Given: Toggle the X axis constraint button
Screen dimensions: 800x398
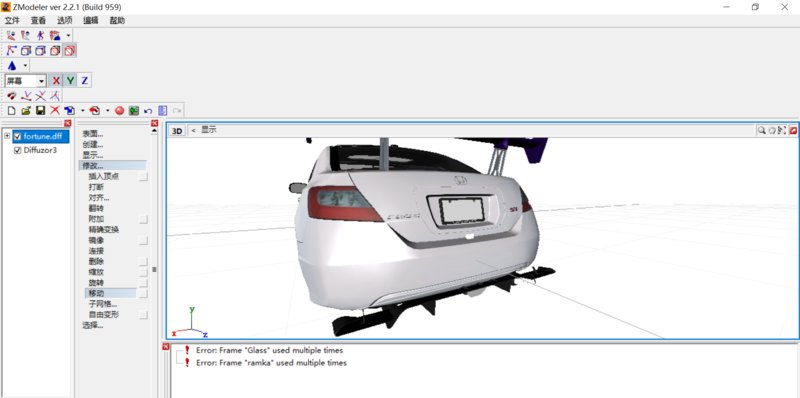Looking at the screenshot, I should tap(56, 81).
